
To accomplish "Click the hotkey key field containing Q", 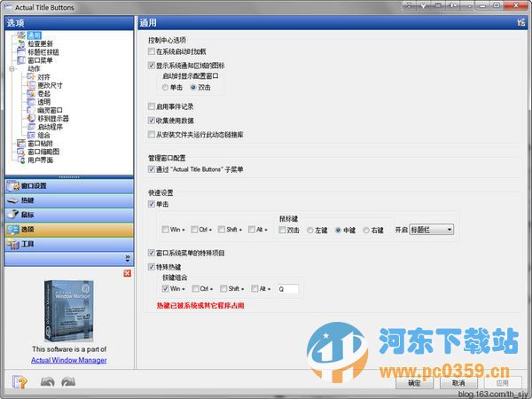I will click(x=287, y=289).
